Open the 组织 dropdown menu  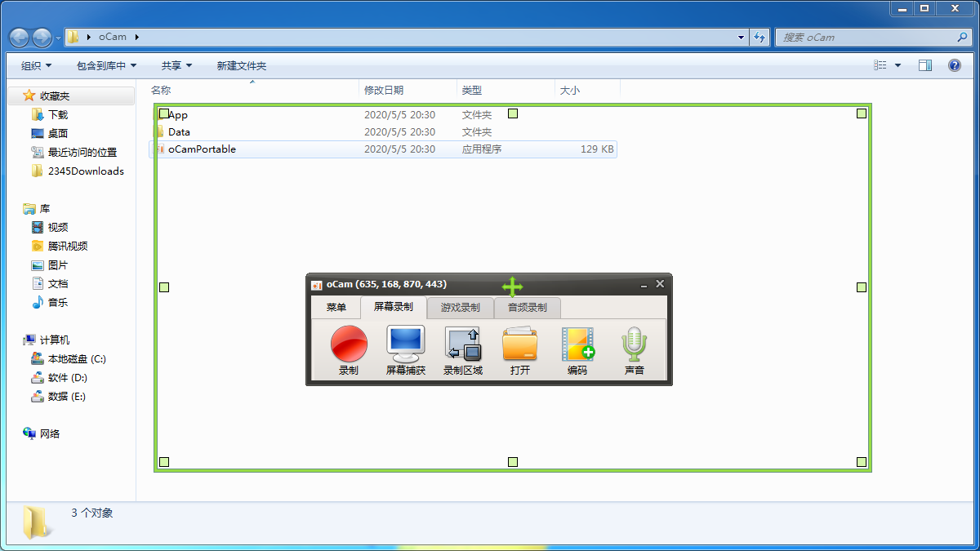[36, 65]
